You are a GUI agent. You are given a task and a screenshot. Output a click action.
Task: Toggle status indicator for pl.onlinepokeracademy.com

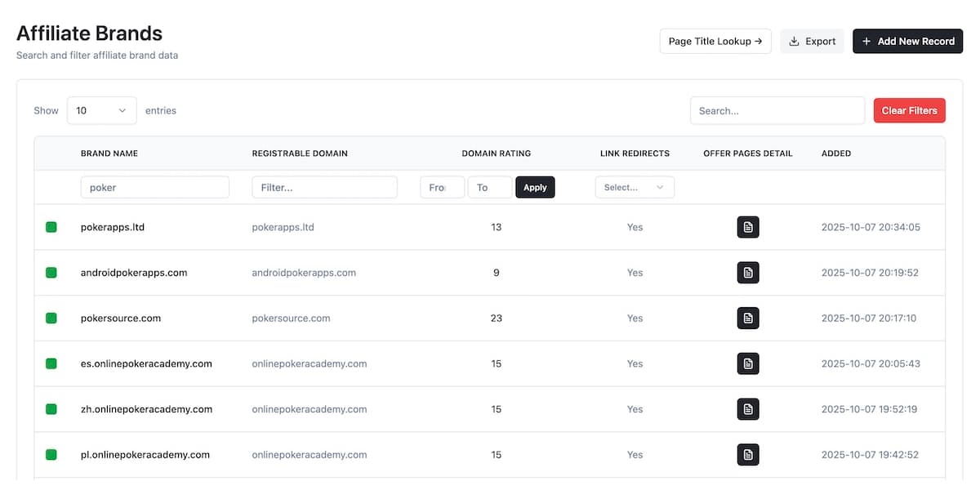pyautogui.click(x=51, y=454)
